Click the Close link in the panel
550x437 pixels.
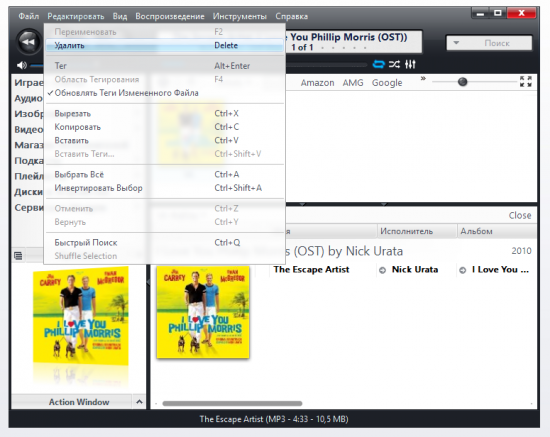(x=520, y=215)
